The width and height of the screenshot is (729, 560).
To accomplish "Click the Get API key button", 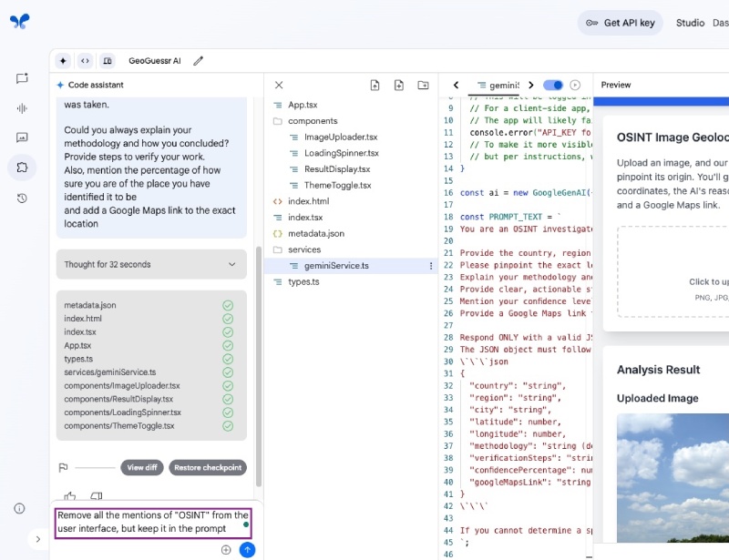I will click(621, 23).
